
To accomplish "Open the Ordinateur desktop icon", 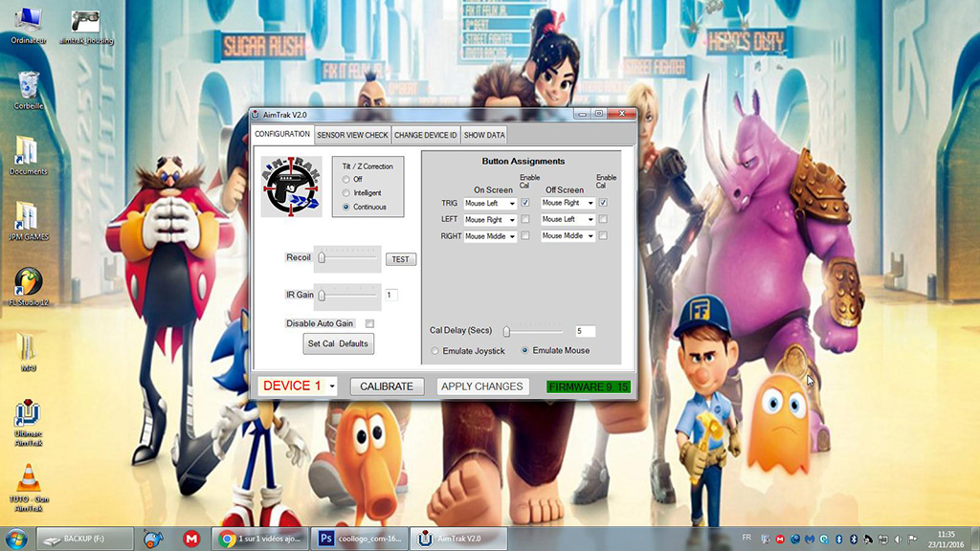I will pos(28,26).
